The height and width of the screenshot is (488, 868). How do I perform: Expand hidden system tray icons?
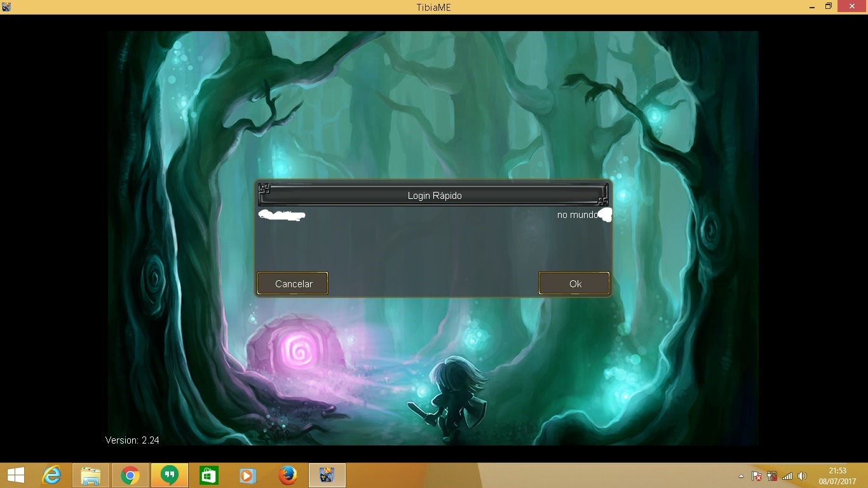[x=741, y=476]
